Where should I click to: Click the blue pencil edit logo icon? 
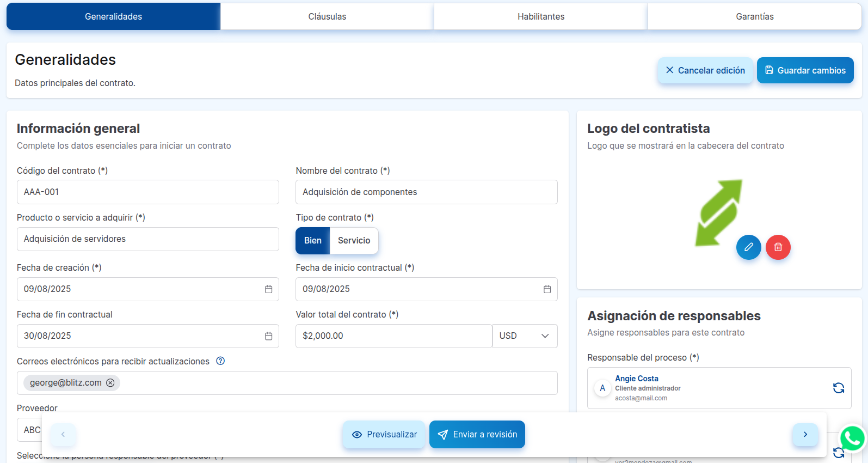(748, 247)
